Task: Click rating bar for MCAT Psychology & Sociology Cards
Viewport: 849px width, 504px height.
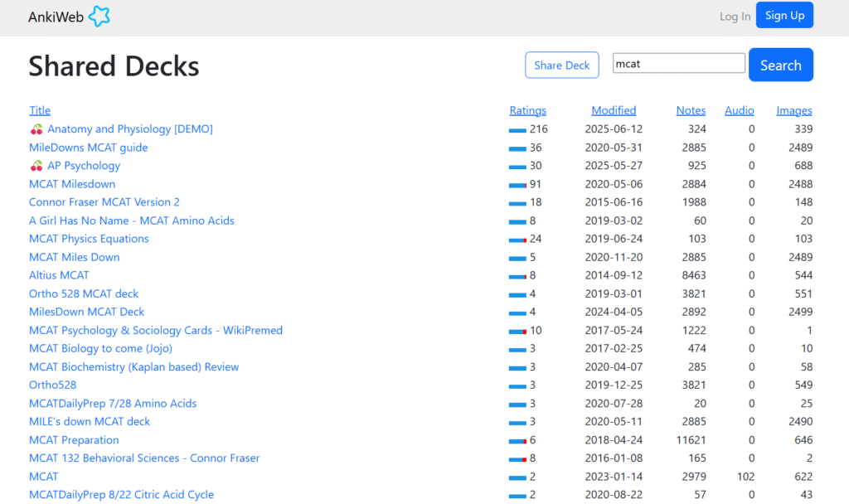Action: click(517, 332)
